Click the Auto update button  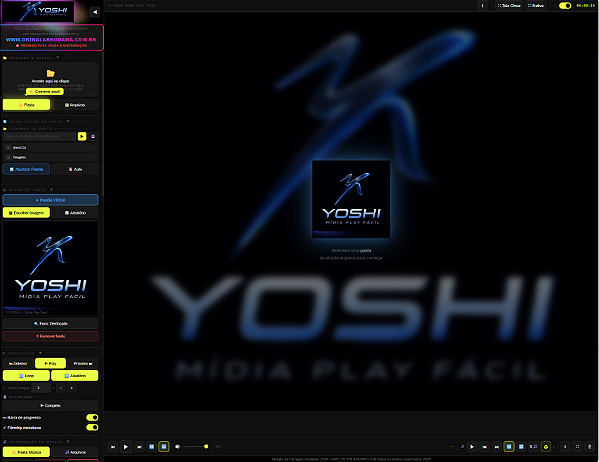coord(75,169)
